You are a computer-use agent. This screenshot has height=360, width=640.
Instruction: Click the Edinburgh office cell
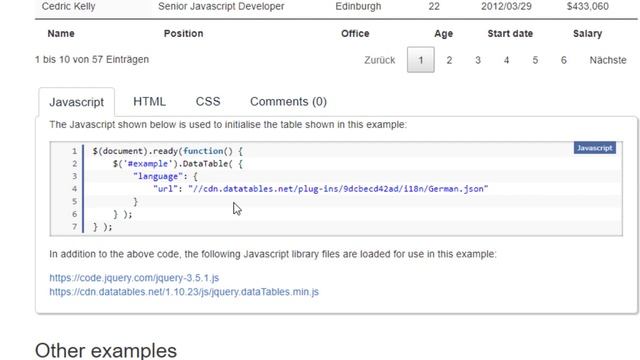click(x=358, y=7)
